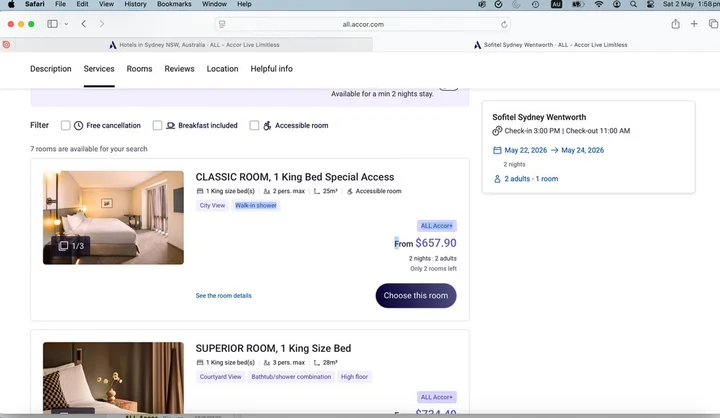Click the AU input source icon
Viewport: 720px width, 418px height.
click(557, 4)
